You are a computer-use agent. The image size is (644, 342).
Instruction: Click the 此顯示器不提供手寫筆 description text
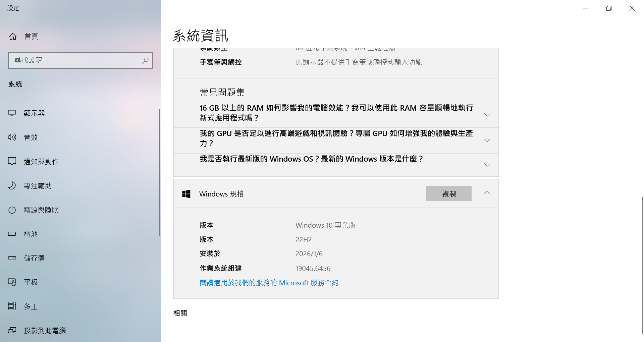[359, 62]
